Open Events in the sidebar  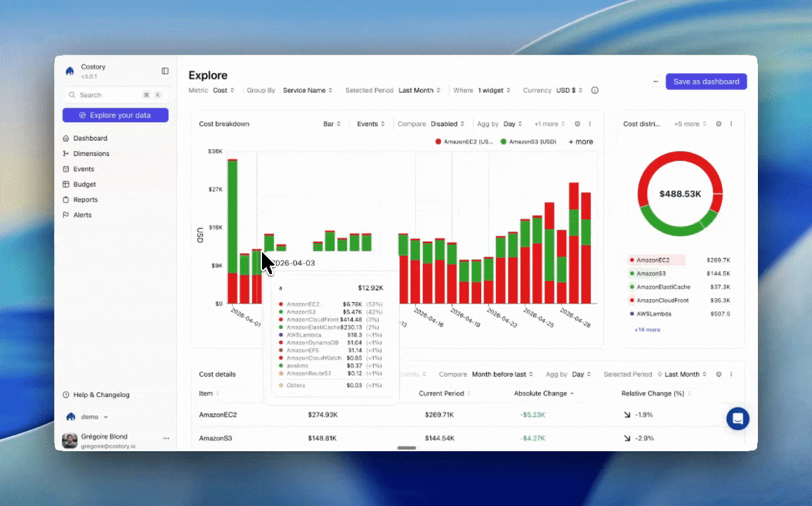click(x=84, y=169)
